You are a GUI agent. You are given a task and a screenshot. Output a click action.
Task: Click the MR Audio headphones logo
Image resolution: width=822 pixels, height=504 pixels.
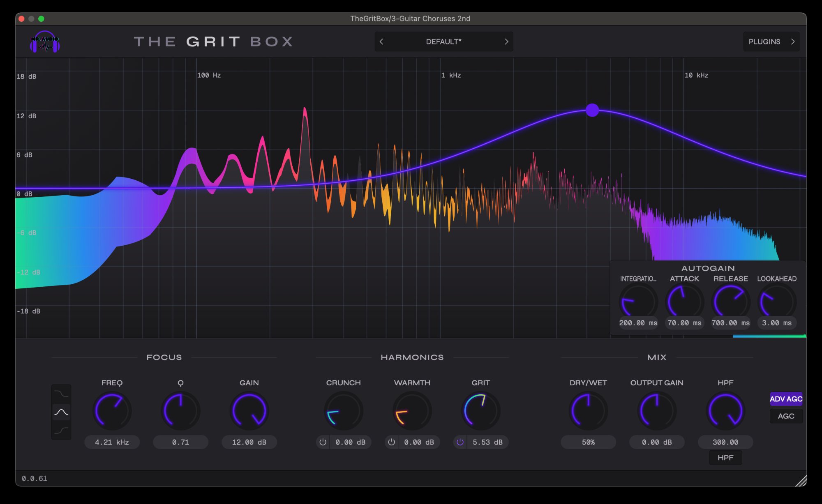45,42
